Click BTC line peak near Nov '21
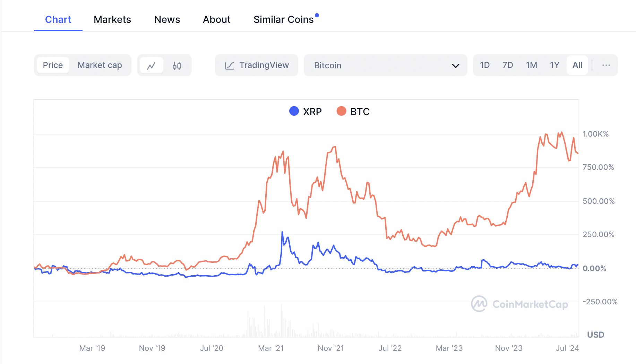Image resolution: width=636 pixels, height=364 pixels. click(x=335, y=147)
